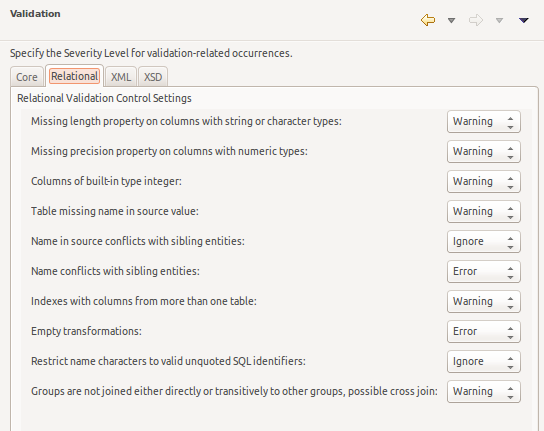
Task: Click the Missing length property label
Action: click(x=186, y=121)
